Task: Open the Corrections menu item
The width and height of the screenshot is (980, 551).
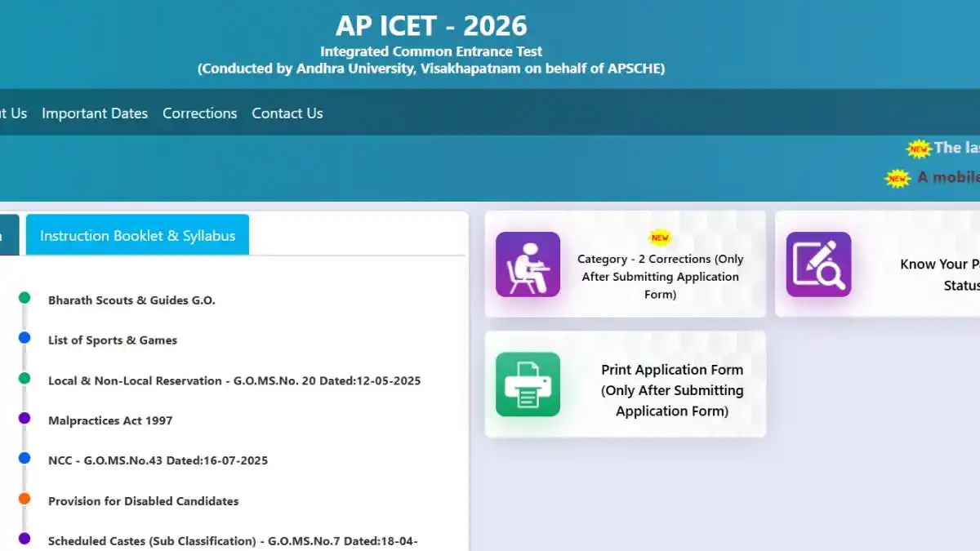Action: pos(199,113)
